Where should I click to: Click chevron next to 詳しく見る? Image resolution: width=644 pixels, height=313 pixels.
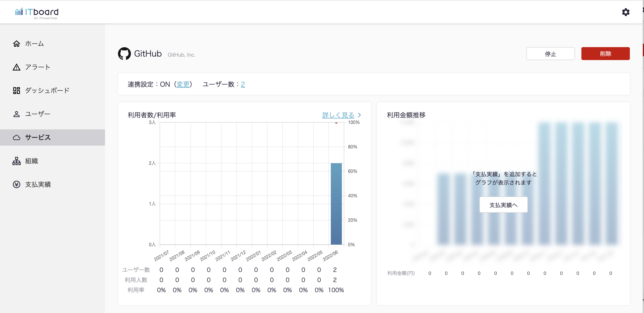coord(360,115)
